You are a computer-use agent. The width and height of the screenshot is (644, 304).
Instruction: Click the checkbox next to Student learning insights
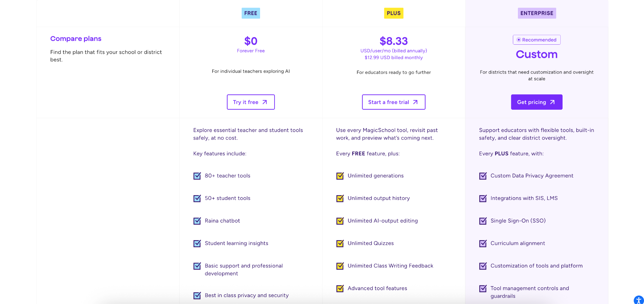[197, 243]
